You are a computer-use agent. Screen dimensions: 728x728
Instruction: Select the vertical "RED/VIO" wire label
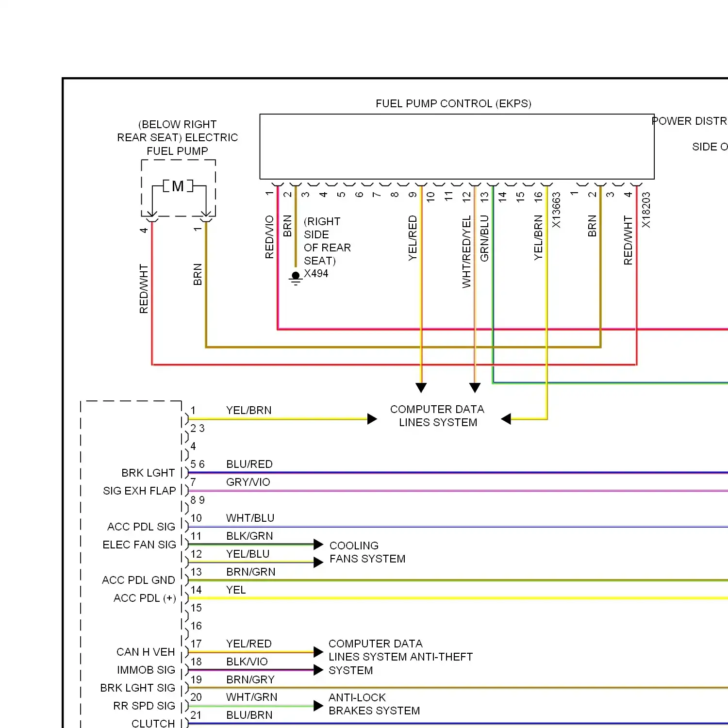click(269, 237)
